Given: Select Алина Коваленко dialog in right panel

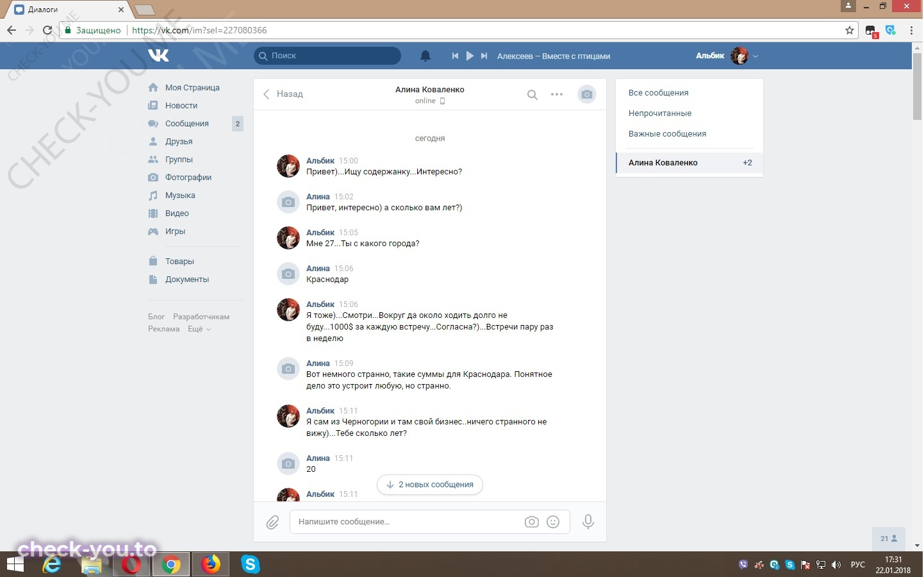Looking at the screenshot, I should click(x=689, y=163).
